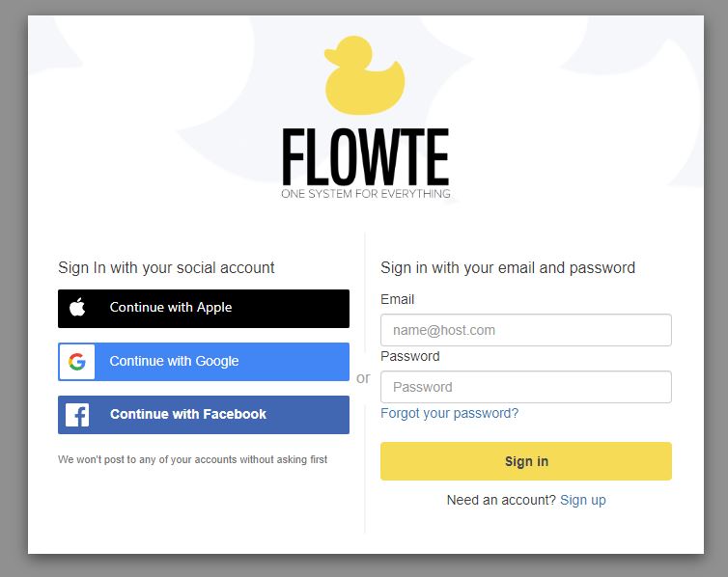Open the Sign up link
This screenshot has height=577, width=728.
tap(582, 500)
